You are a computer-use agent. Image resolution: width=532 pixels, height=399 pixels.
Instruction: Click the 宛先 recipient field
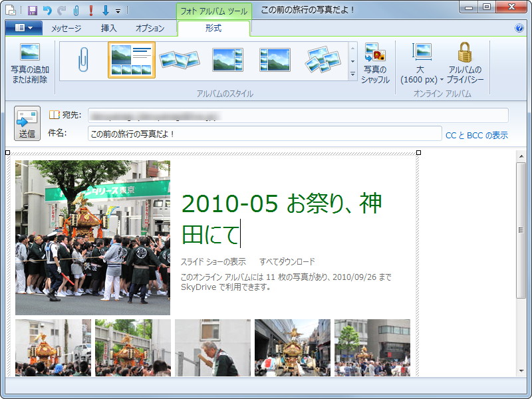pos(298,115)
